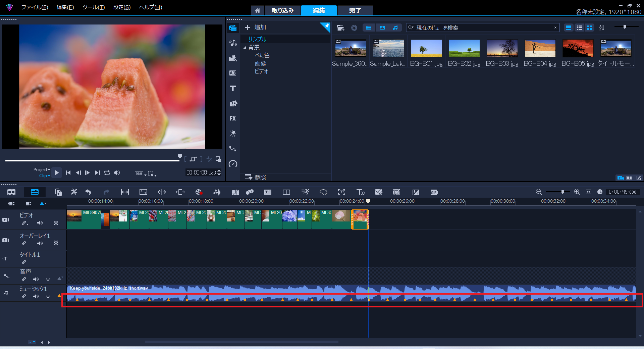Collapse the 背景 tree folder
Viewport: 644px width, 349px height.
click(x=245, y=47)
